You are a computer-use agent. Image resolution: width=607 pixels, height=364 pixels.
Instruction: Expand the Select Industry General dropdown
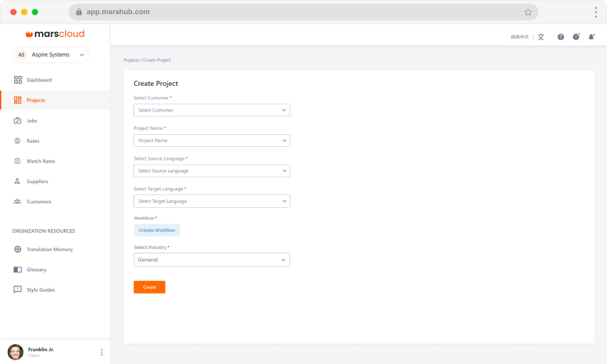point(212,260)
